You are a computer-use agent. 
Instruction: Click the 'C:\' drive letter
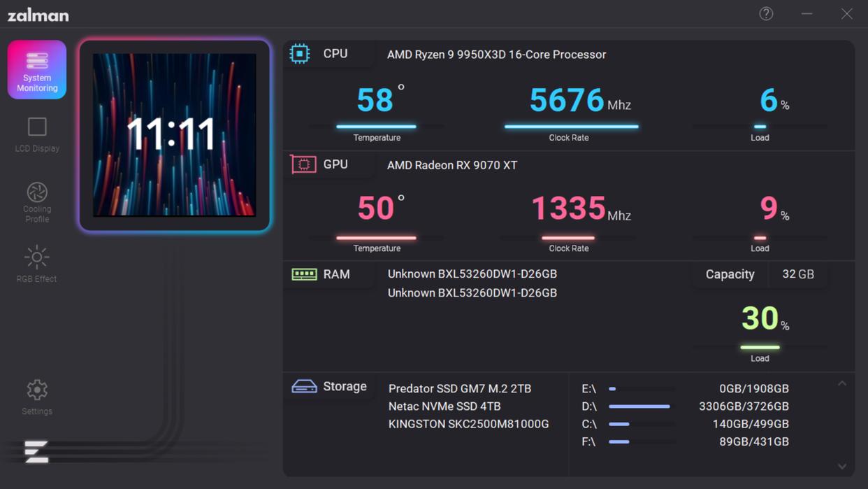589,424
